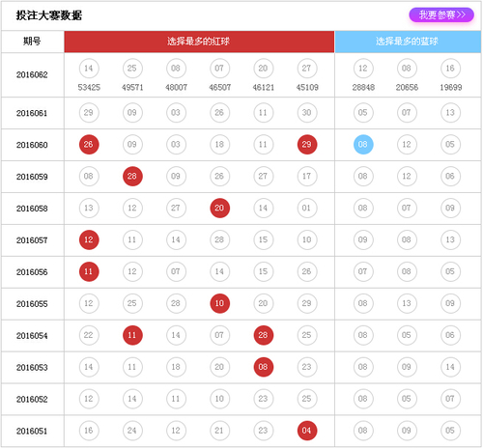Select red ball 12 in row 2016057

(89, 239)
